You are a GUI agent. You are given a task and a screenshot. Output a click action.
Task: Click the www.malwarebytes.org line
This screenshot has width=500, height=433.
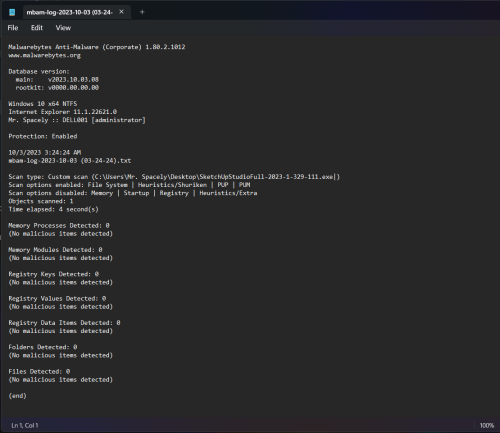44,55
